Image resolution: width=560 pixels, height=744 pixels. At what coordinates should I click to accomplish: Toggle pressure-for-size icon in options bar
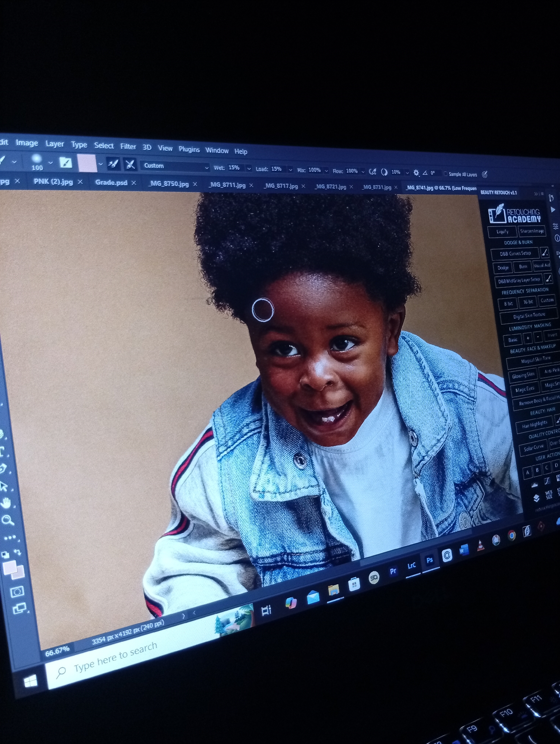tap(485, 174)
